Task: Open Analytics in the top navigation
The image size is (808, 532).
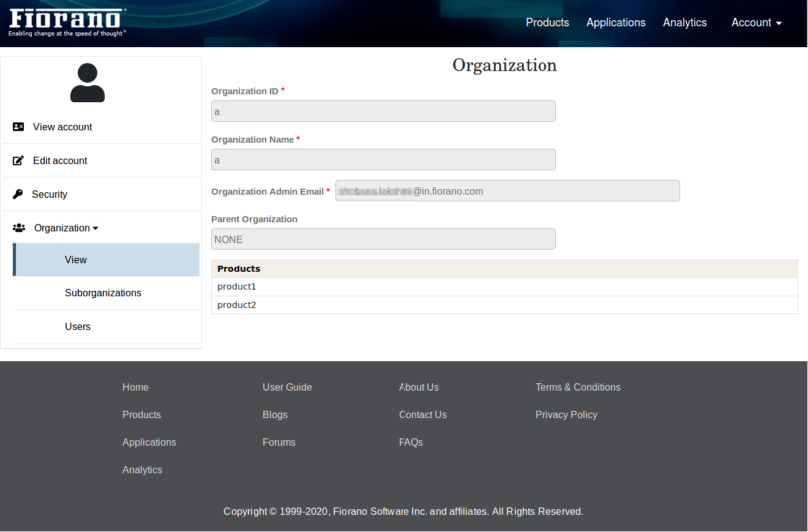Action: click(685, 23)
